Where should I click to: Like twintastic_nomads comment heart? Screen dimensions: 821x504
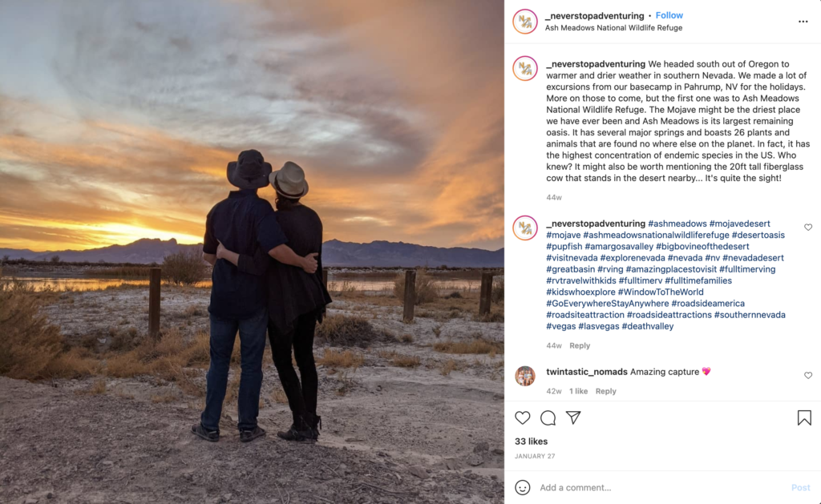coord(808,375)
